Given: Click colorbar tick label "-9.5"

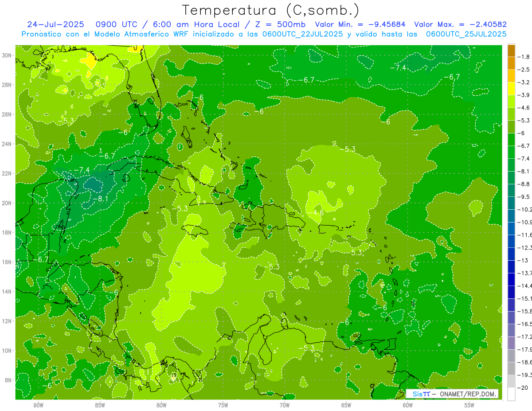Looking at the screenshot, I should click(524, 197).
